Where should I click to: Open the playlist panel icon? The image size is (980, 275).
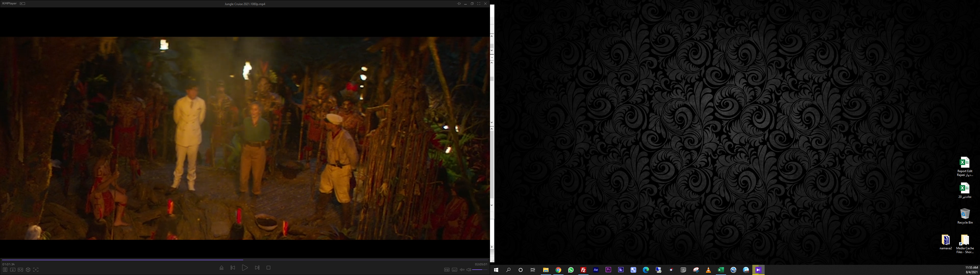click(5, 270)
